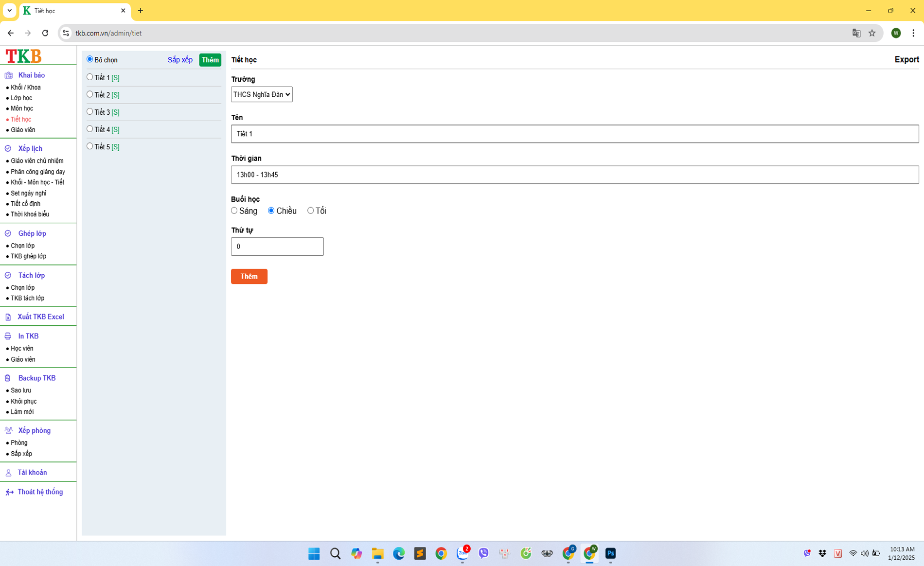924x566 pixels.
Task: Click the Thời gian input field
Action: pyautogui.click(x=574, y=175)
